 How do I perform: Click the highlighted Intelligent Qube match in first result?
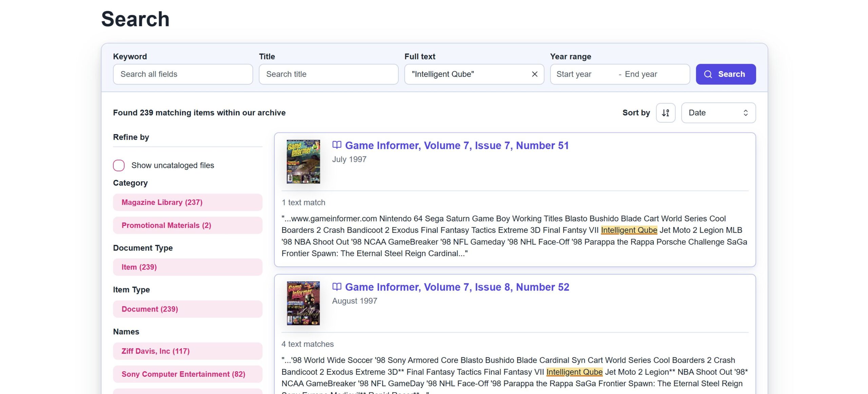pos(630,230)
